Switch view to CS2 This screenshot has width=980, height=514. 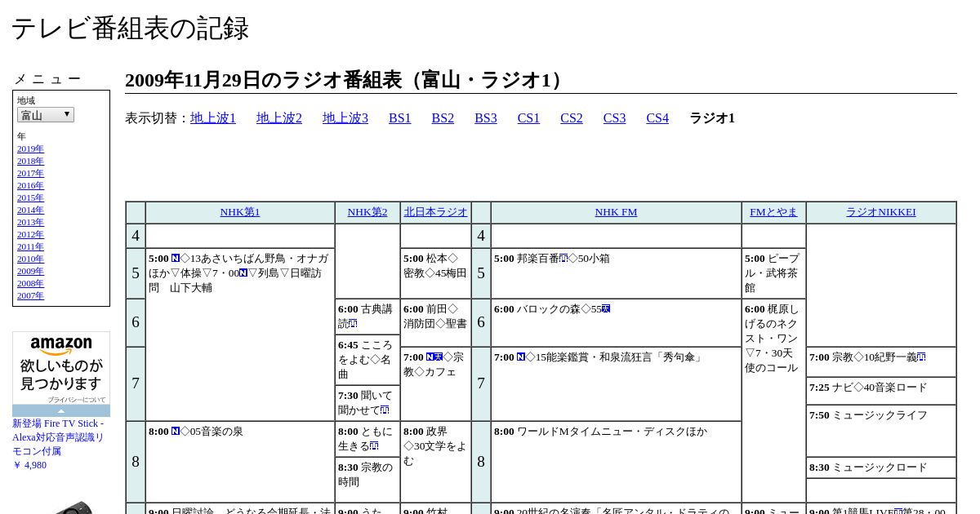(572, 118)
